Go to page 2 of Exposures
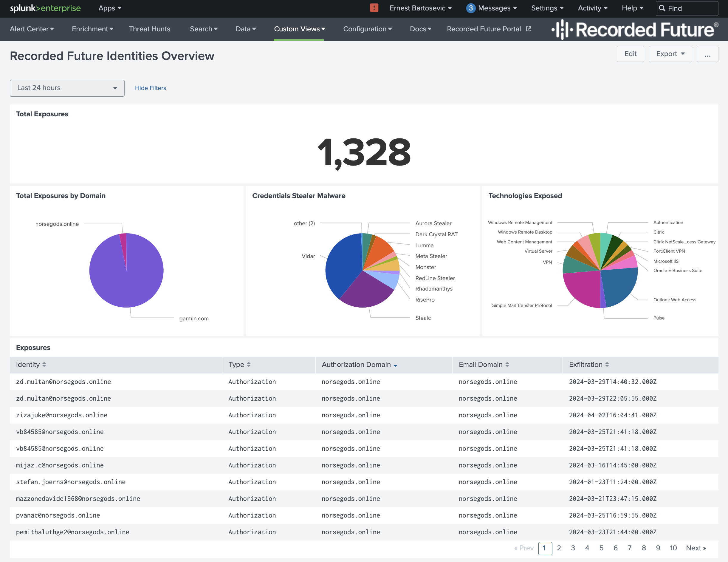The width and height of the screenshot is (728, 562). tap(559, 548)
